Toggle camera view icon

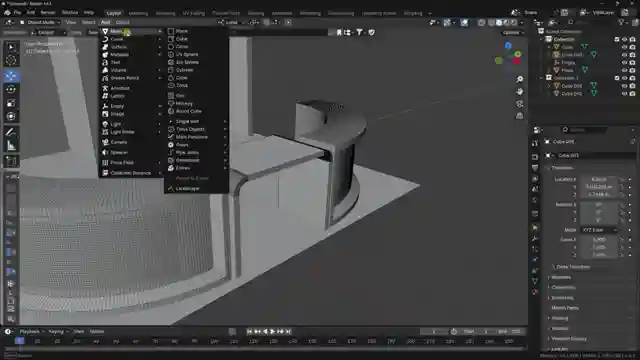(519, 104)
